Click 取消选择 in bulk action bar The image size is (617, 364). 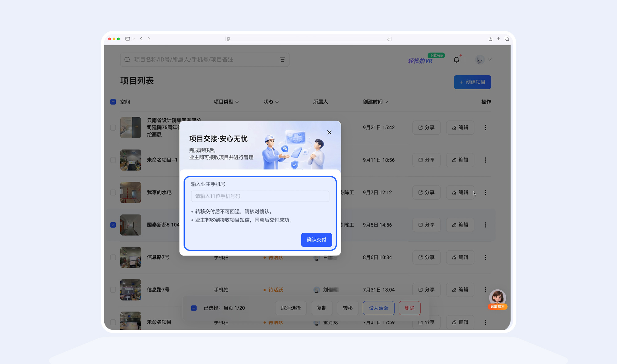pyautogui.click(x=291, y=308)
